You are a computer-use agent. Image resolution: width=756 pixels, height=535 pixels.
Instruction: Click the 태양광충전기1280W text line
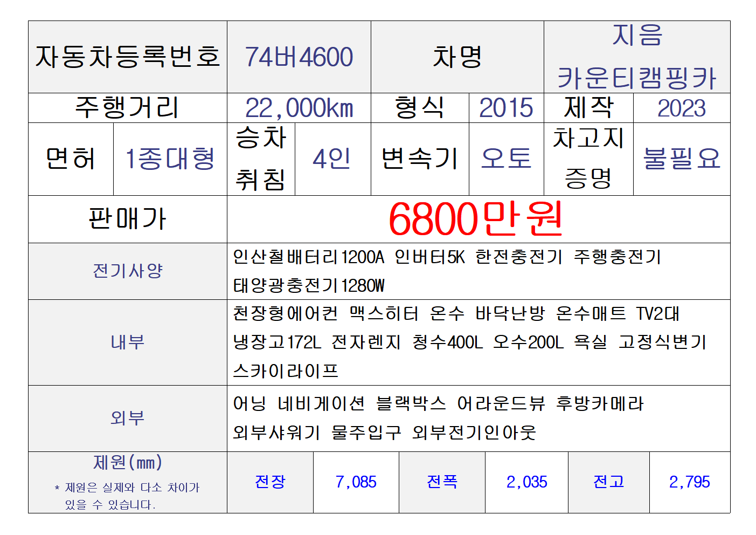pyautogui.click(x=309, y=285)
